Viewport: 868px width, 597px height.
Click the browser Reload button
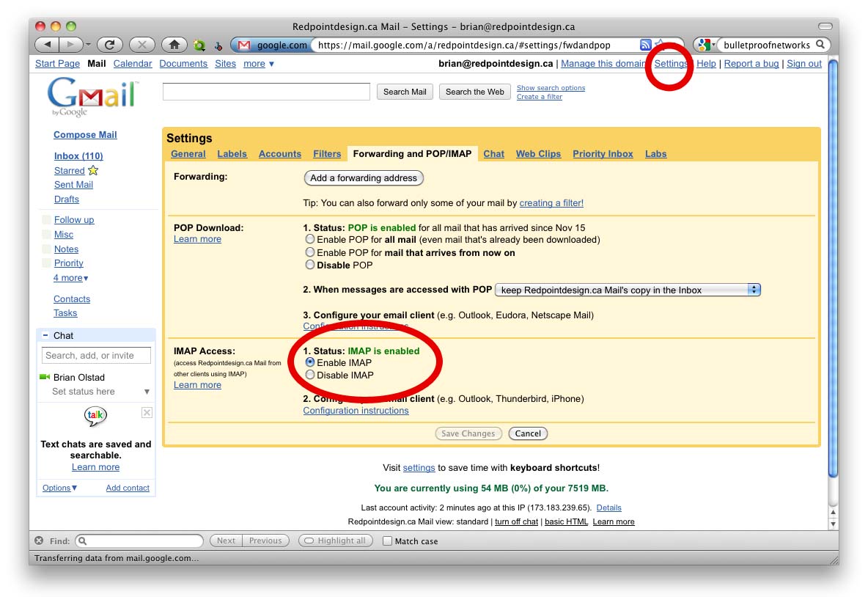coord(109,45)
